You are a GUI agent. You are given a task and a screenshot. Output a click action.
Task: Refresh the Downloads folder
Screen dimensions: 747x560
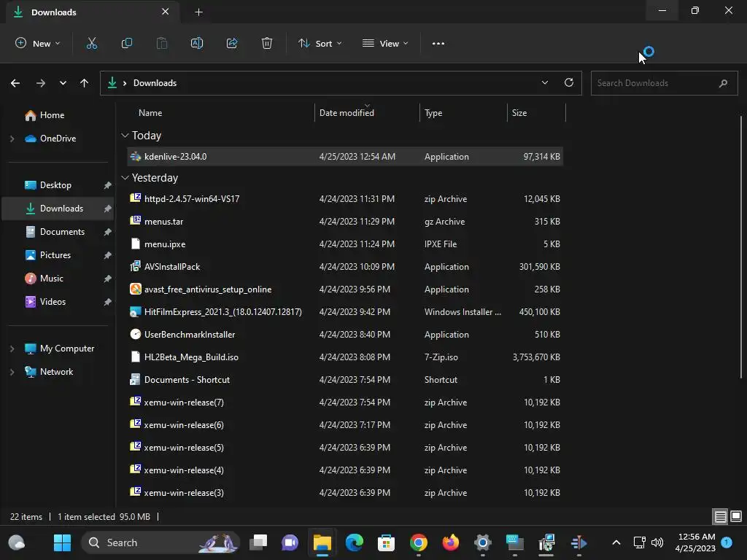click(x=569, y=82)
